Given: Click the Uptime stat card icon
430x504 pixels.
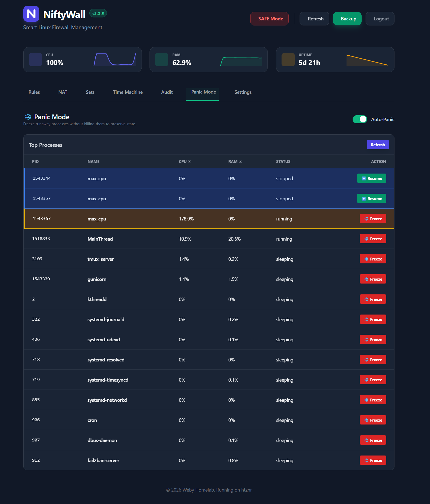Looking at the screenshot, I should (x=288, y=60).
